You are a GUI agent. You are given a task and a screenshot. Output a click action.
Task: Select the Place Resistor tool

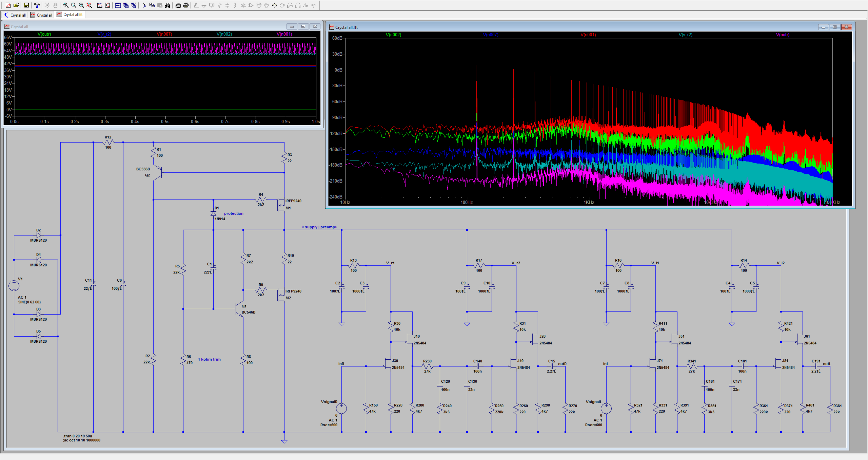[220, 5]
